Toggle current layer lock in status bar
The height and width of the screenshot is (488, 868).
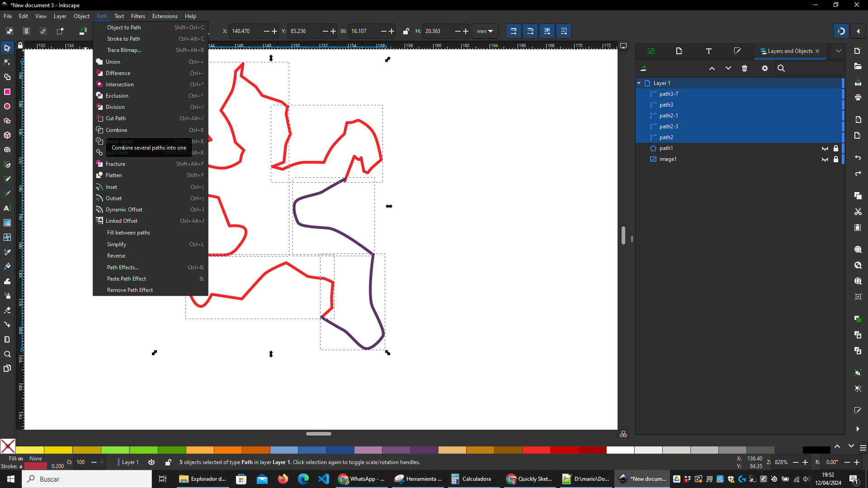[168, 462]
